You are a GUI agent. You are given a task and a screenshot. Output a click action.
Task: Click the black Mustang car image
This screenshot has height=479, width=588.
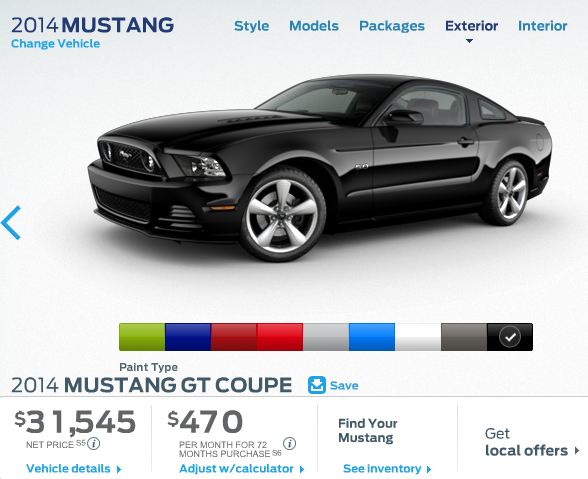coord(320,168)
